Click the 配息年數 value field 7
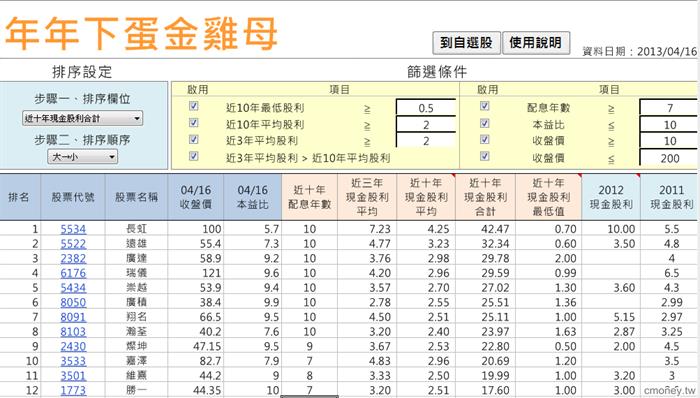 pyautogui.click(x=669, y=108)
